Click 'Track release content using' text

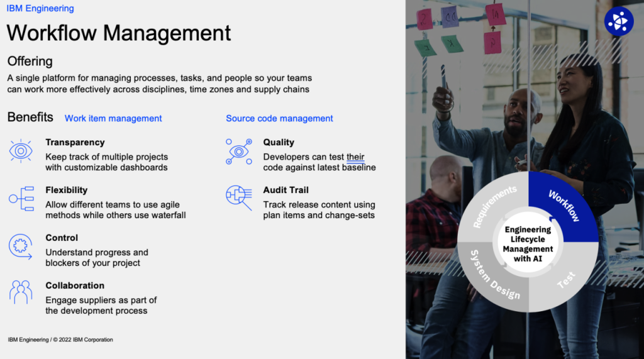(319, 204)
